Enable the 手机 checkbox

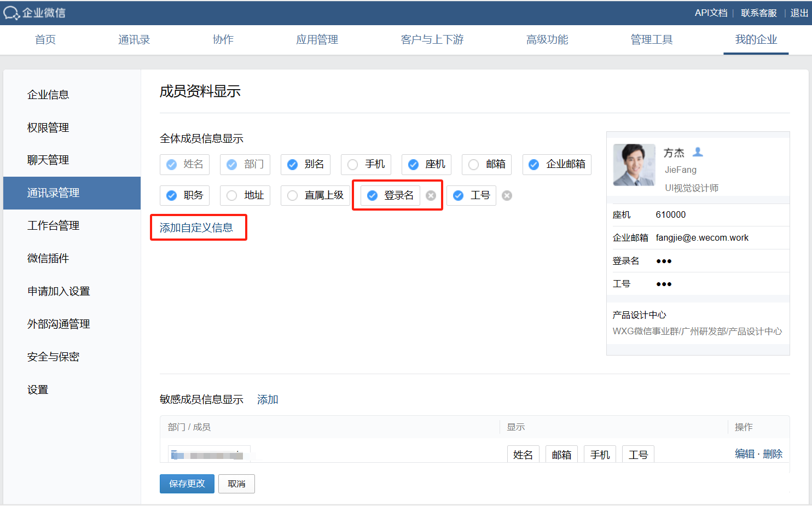pos(353,165)
